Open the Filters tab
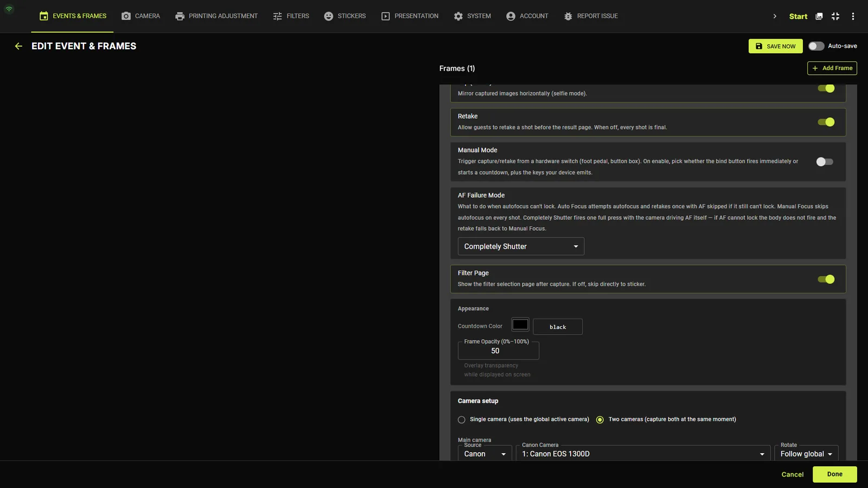Image resolution: width=868 pixels, height=488 pixels. click(x=291, y=16)
